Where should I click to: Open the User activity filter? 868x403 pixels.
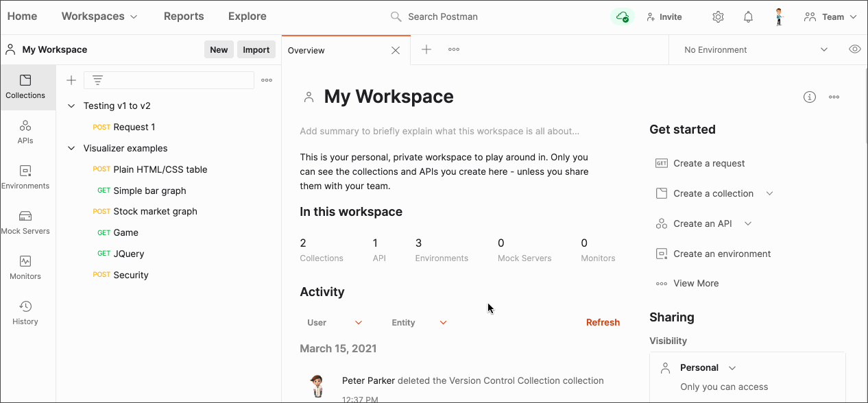335,322
